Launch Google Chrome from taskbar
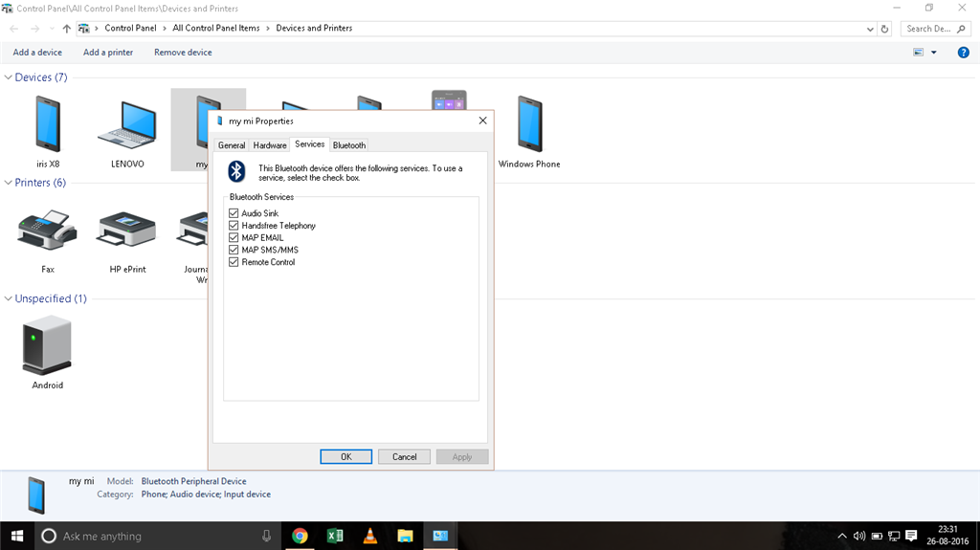The height and width of the screenshot is (550, 980). (300, 536)
